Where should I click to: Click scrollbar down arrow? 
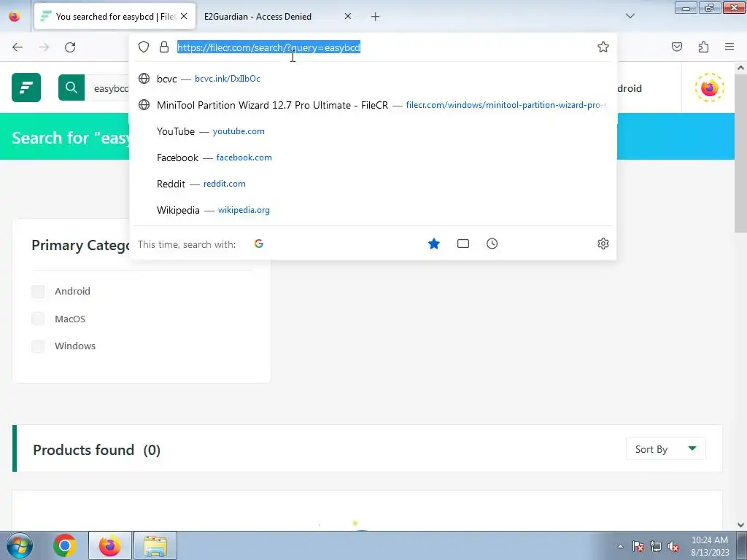pos(740,525)
